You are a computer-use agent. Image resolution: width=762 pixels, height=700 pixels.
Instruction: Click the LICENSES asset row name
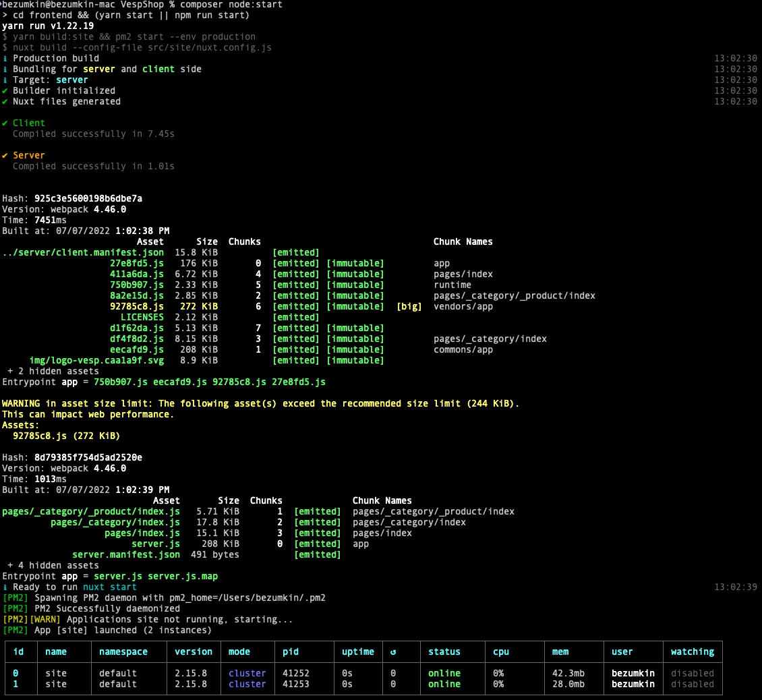point(142,317)
